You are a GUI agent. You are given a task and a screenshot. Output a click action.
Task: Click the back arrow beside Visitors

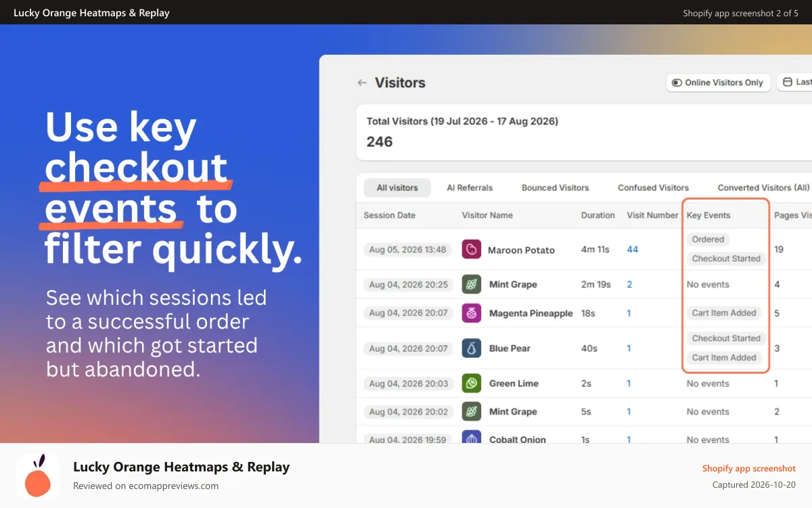pos(362,83)
